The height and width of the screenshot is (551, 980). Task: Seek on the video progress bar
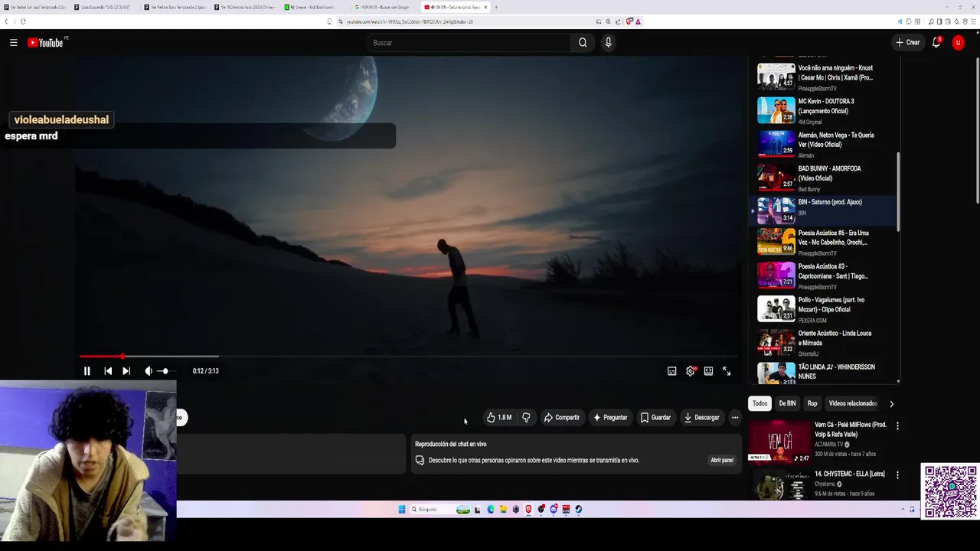(x=407, y=356)
